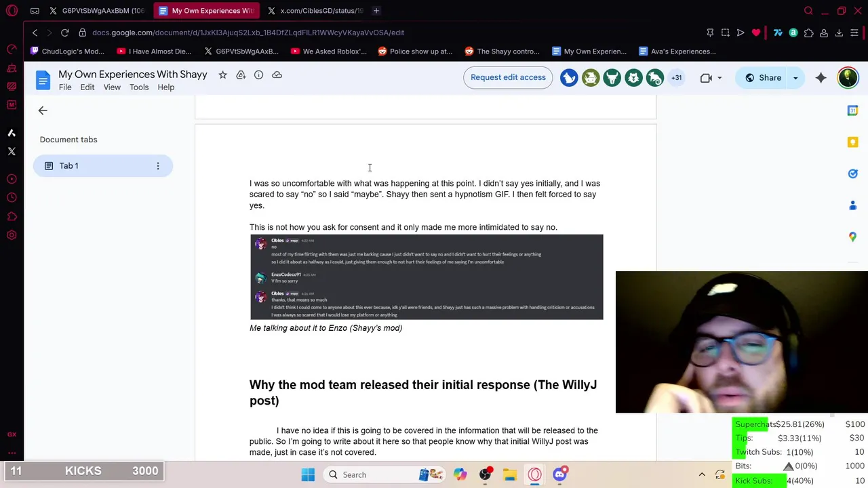Open Police show up at... Reddit bookmark
This screenshot has width=868, height=488.
click(415, 52)
